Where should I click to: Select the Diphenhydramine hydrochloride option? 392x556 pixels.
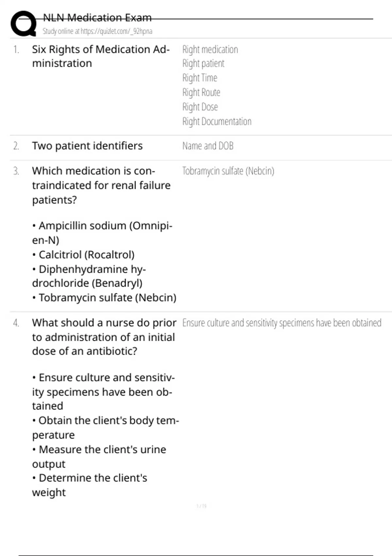coord(89,276)
